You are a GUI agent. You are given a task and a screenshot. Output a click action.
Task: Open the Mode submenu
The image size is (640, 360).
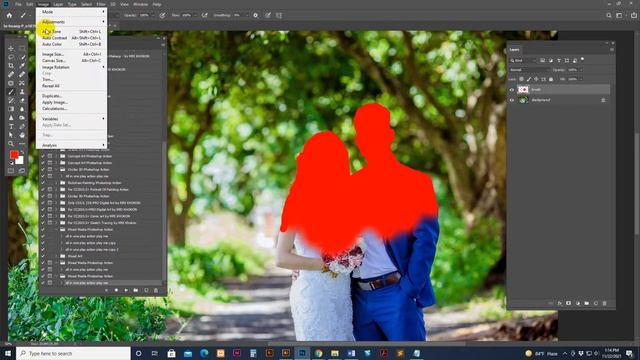(72, 12)
